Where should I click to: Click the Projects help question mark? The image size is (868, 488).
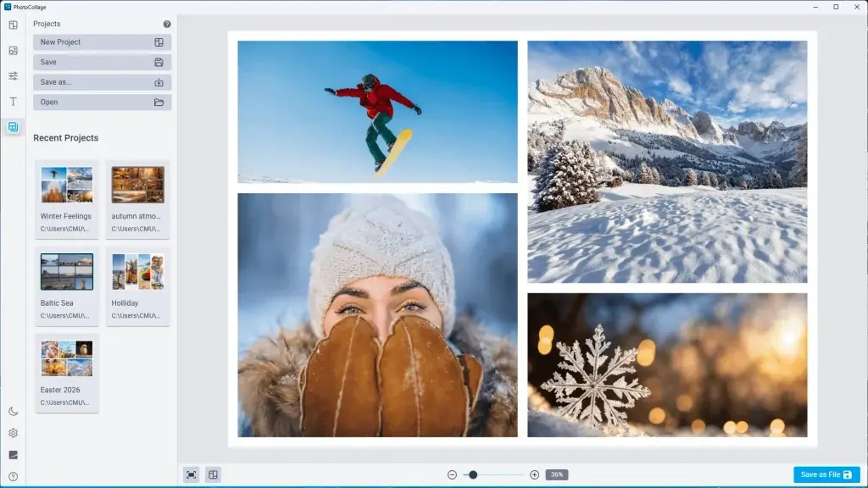[x=167, y=25]
